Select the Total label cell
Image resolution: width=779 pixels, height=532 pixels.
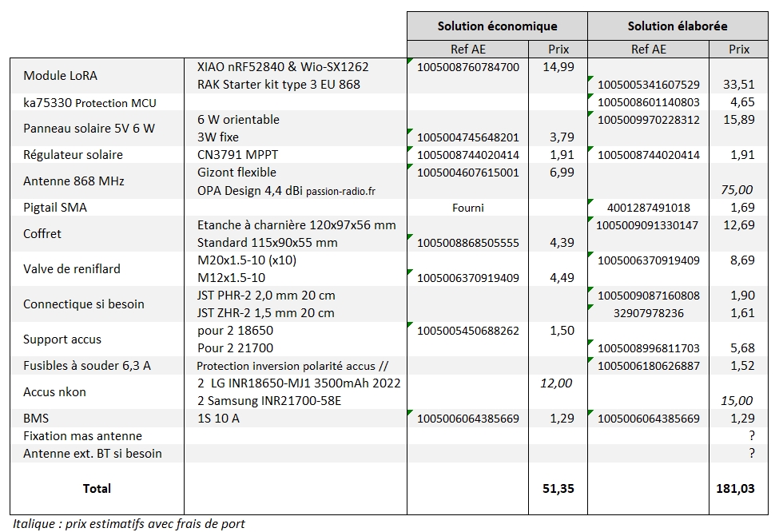point(97,489)
